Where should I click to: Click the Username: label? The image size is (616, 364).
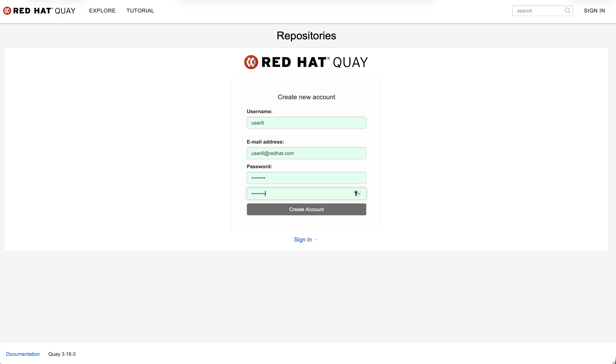coord(259,112)
